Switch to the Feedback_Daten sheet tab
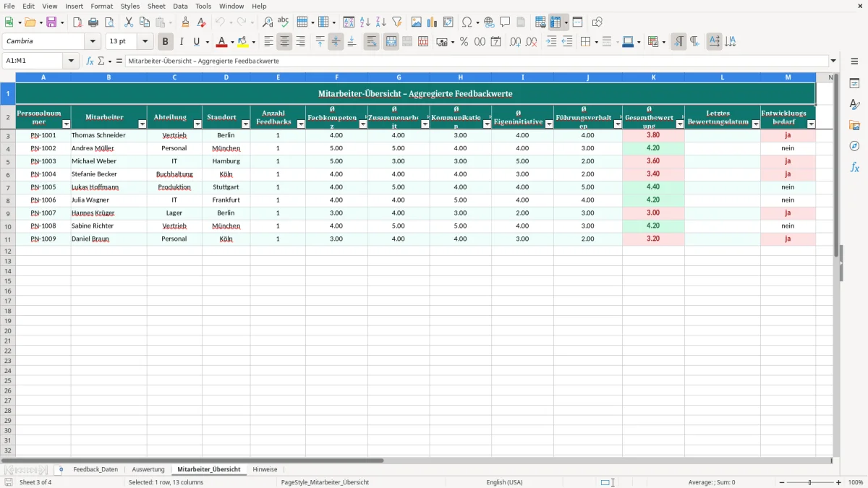This screenshot has width=868, height=488. [95, 470]
